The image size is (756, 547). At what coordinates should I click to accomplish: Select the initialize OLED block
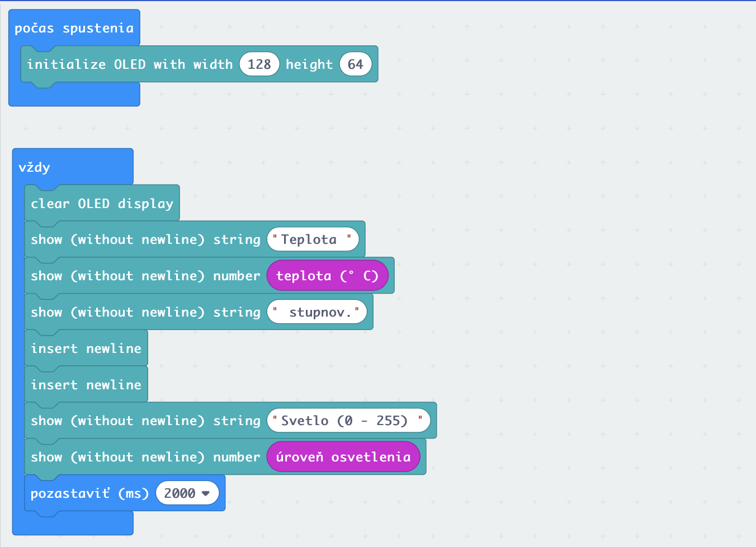coord(129,64)
